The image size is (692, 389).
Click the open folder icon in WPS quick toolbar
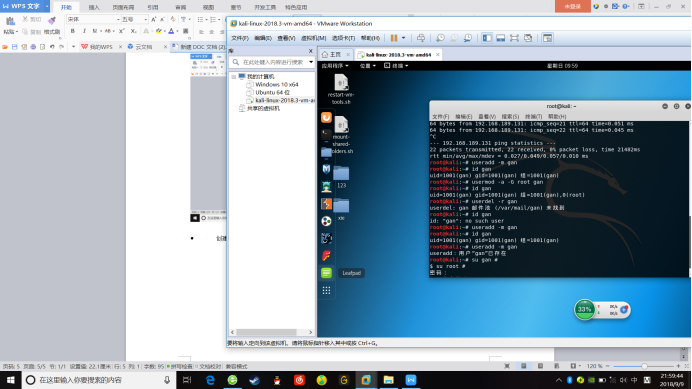[5, 47]
